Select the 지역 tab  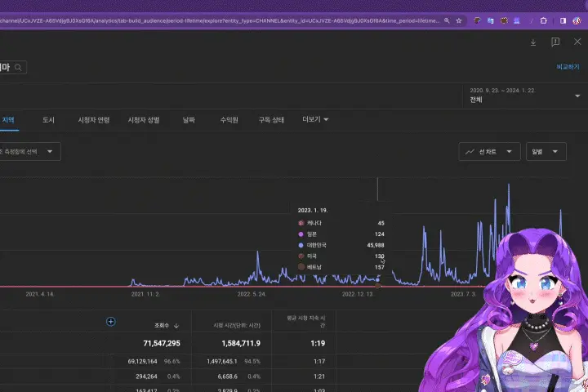click(8, 120)
